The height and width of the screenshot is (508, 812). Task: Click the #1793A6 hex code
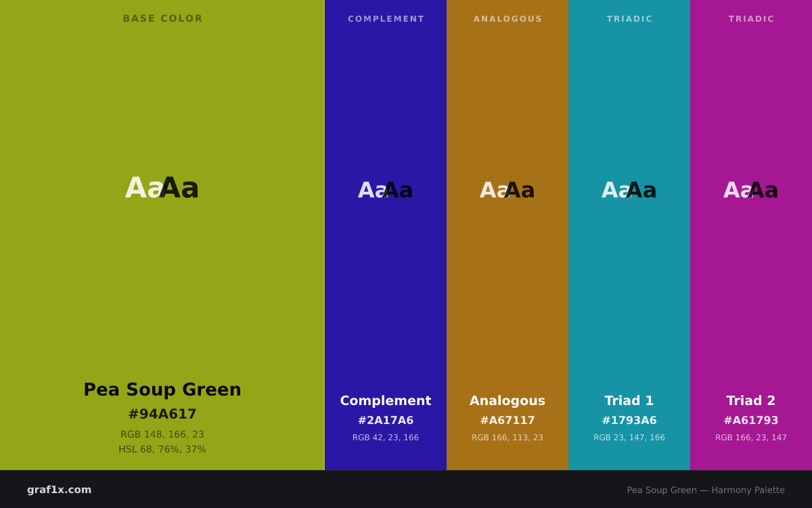click(629, 421)
